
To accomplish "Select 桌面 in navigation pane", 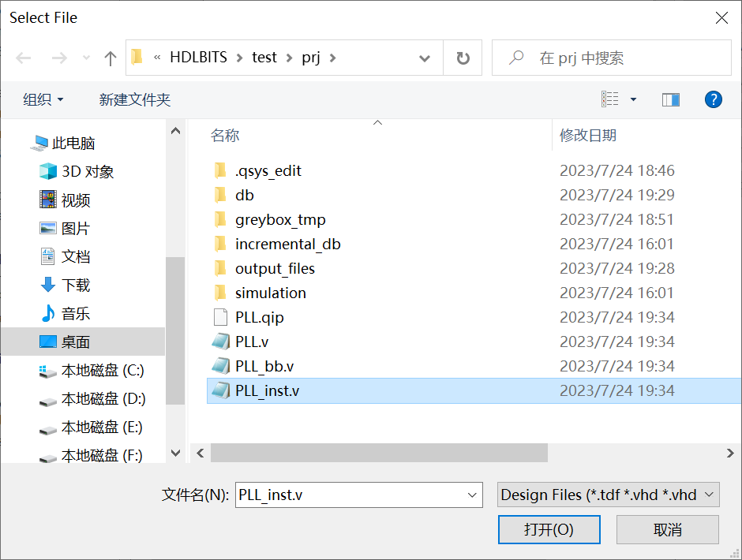I will [83, 342].
